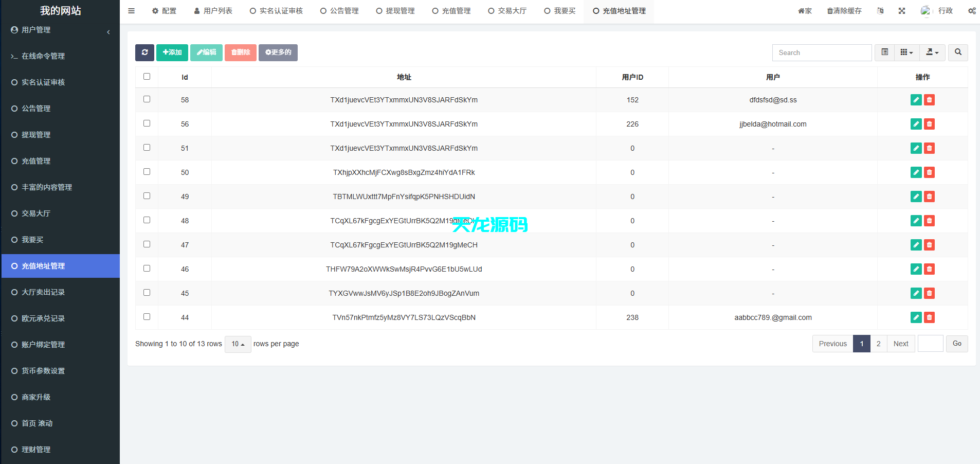This screenshot has height=464, width=980.
Task: Click the 添加 button to add a record
Action: (172, 52)
